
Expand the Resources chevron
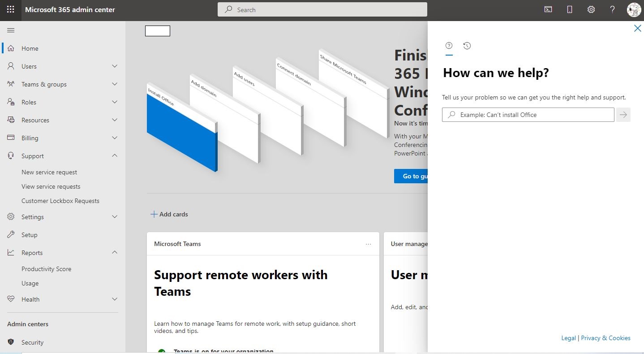(115, 120)
